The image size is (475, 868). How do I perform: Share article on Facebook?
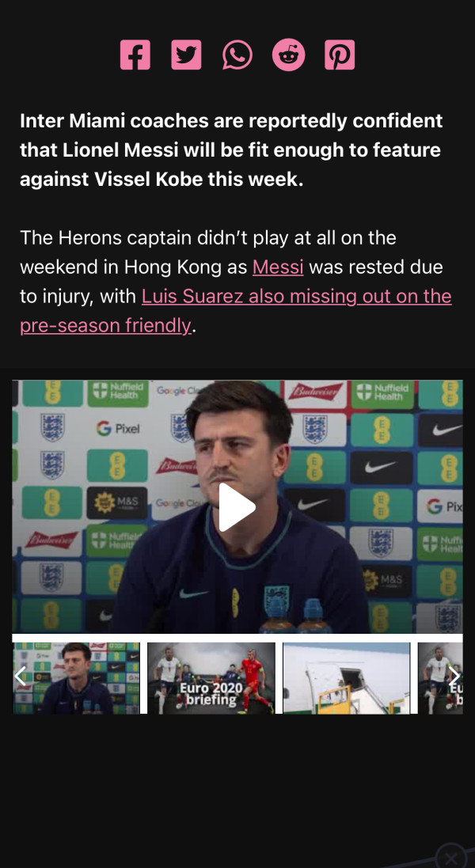coord(135,55)
